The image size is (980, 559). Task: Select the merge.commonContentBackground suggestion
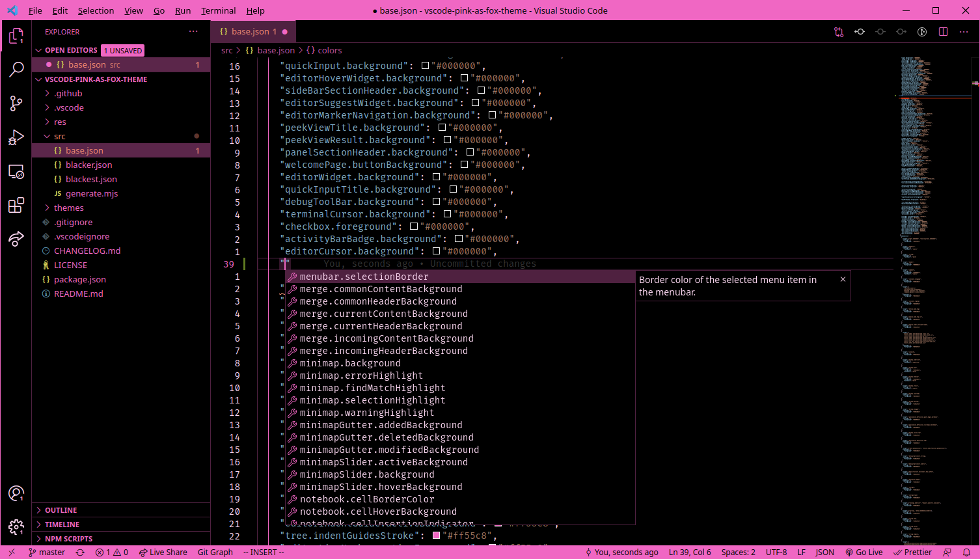tap(460, 289)
